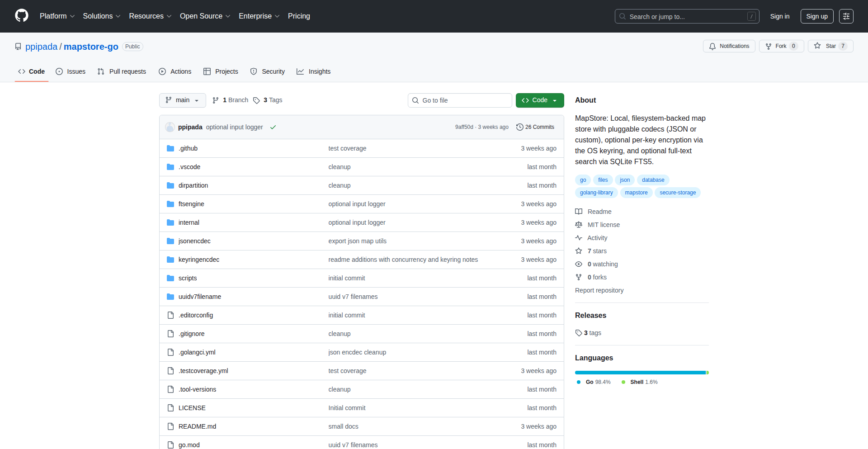
Task: Fork the repository
Action: click(x=776, y=46)
